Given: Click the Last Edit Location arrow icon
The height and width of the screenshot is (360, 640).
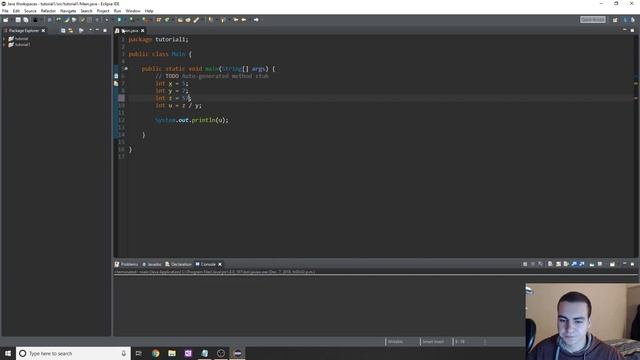Looking at the screenshot, I should click(x=236, y=20).
